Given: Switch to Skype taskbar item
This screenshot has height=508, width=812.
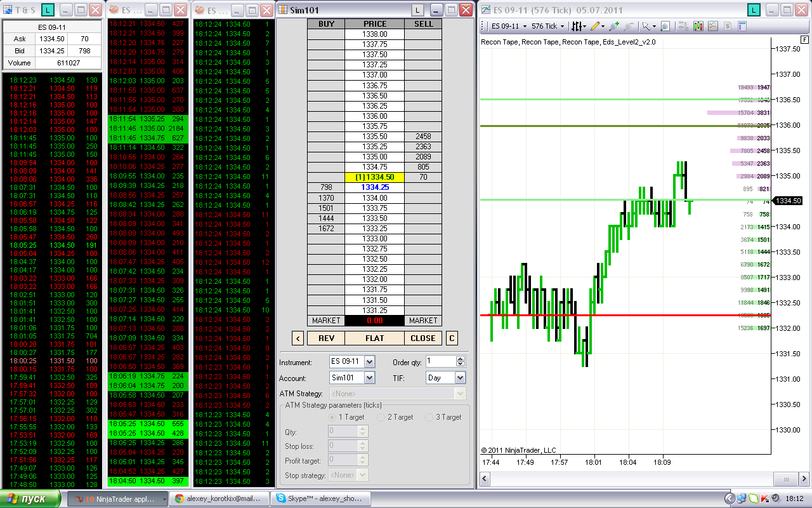Looking at the screenshot, I should pos(319,499).
